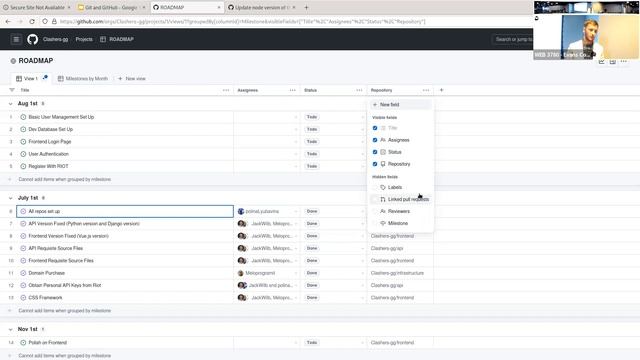
Task: Click the browser address bar URL
Action: pos(242,21)
